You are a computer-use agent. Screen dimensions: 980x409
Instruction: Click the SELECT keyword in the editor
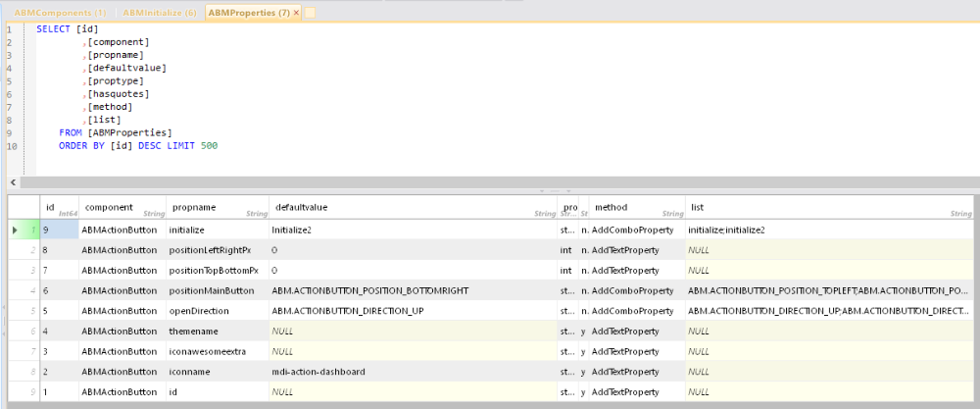[x=53, y=28]
